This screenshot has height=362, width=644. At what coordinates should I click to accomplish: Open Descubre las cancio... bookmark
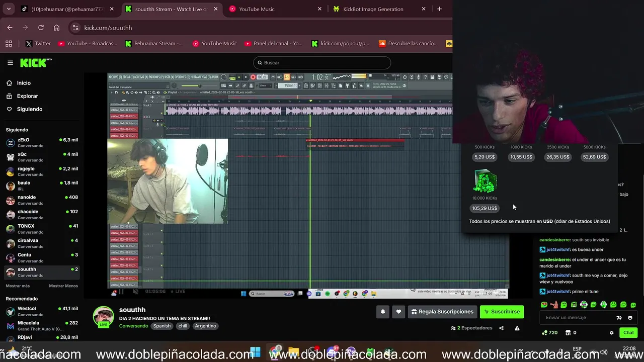pos(408,44)
